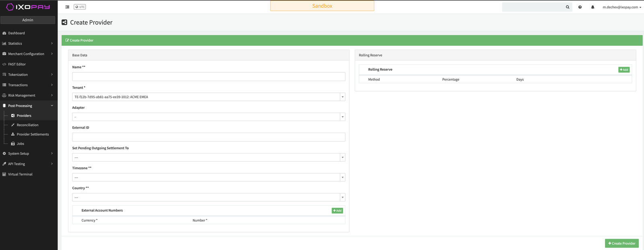The image size is (644, 250).
Task: Expand the Statistics menu
Action: pyautogui.click(x=28, y=43)
